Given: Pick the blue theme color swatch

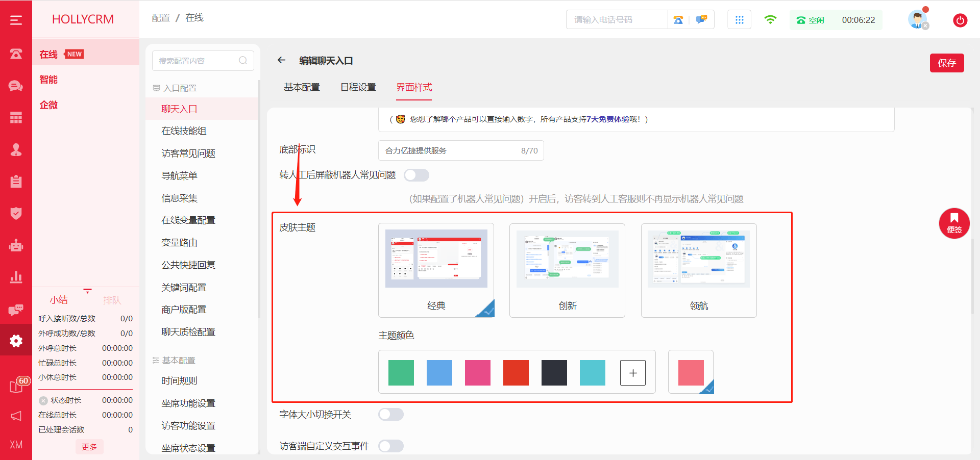Looking at the screenshot, I should [439, 373].
